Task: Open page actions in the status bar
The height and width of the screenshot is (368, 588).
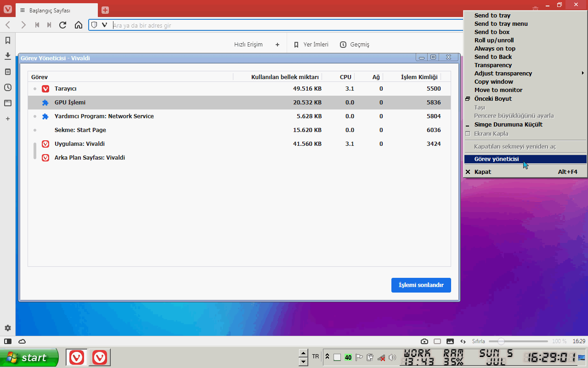Action: coord(463,341)
